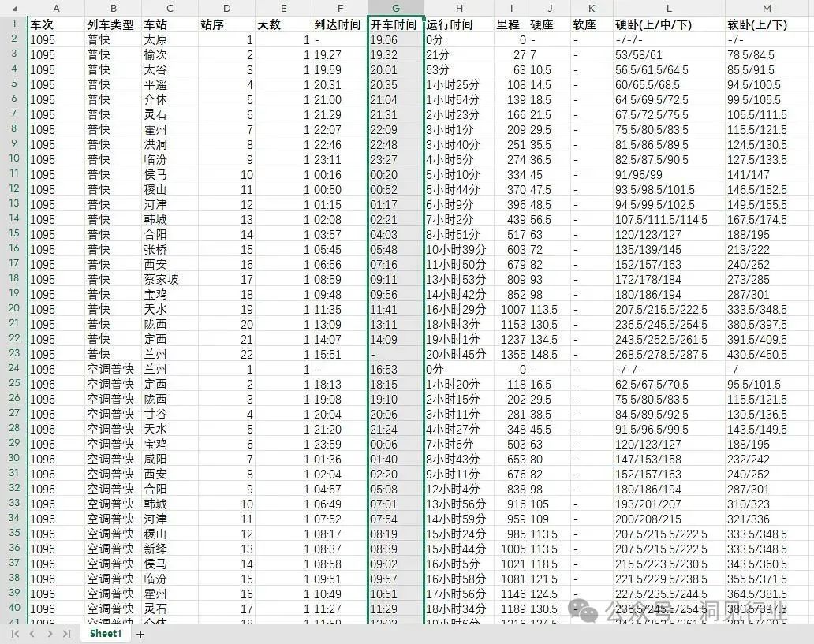This screenshot has width=814, height=644.
Task: Click the 硬卧(上/中/下) header cell
Action: [x=669, y=25]
